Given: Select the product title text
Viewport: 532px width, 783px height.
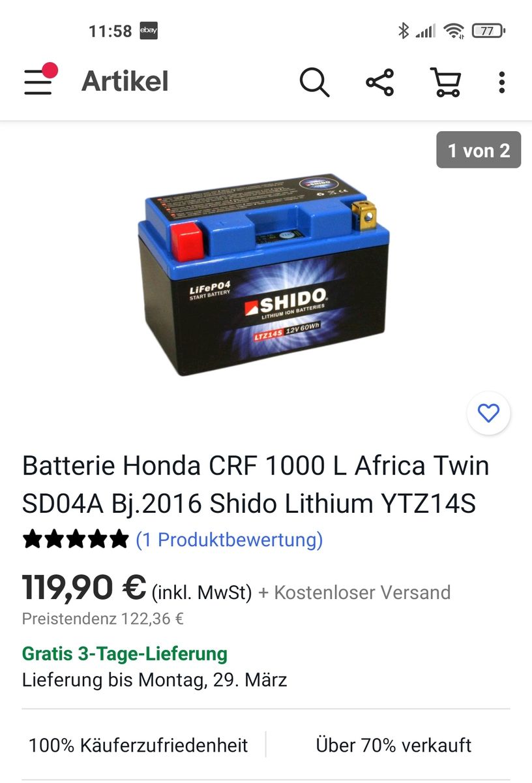Looking at the screenshot, I should click(x=256, y=484).
